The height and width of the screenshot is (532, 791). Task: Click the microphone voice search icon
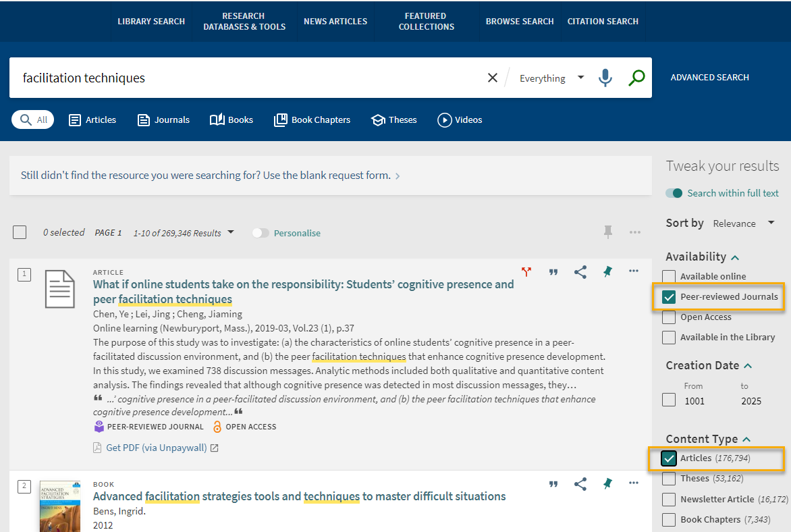[605, 78]
